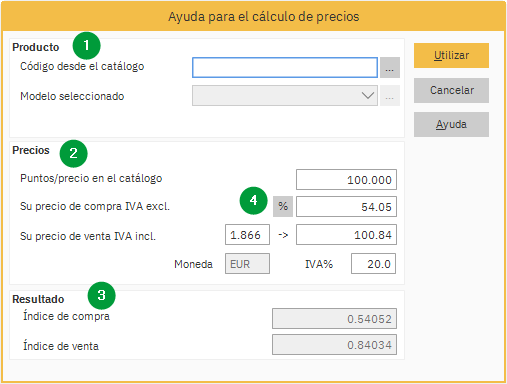Viewport: 507px width, 384px height.
Task: Click the sale factor field showing 1.866
Action: [x=247, y=235]
